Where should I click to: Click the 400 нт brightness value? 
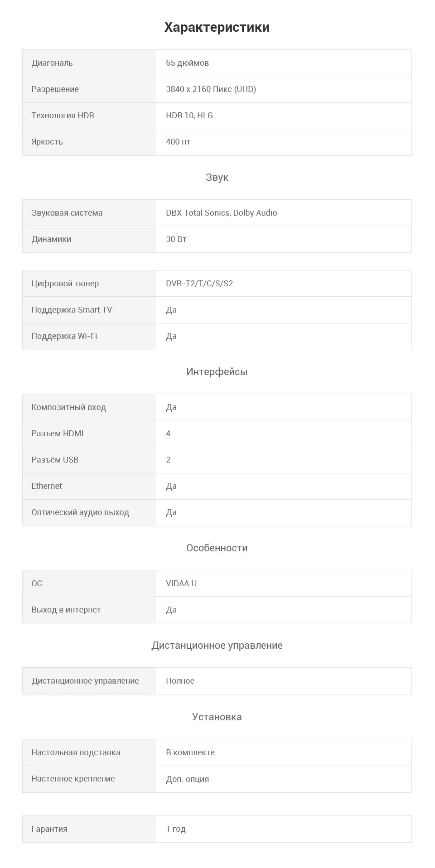tap(178, 142)
